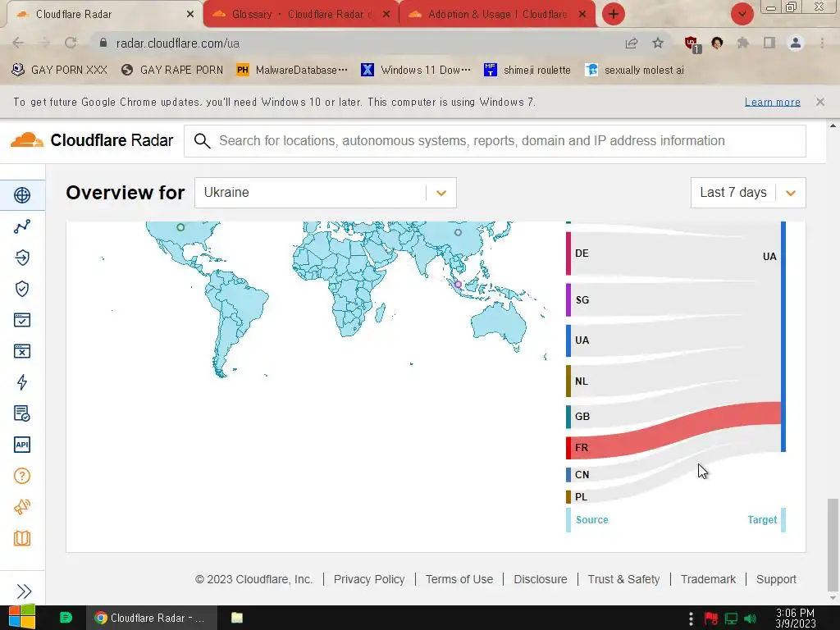This screenshot has height=630, width=840.
Task: Open the Chrome three-dot menu
Action: tap(822, 43)
